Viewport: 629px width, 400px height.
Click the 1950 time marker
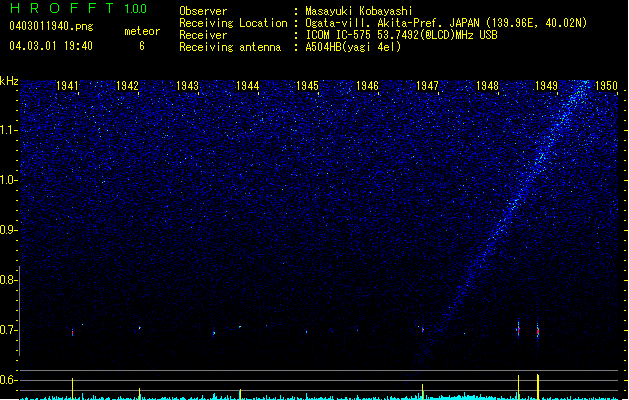click(x=607, y=86)
